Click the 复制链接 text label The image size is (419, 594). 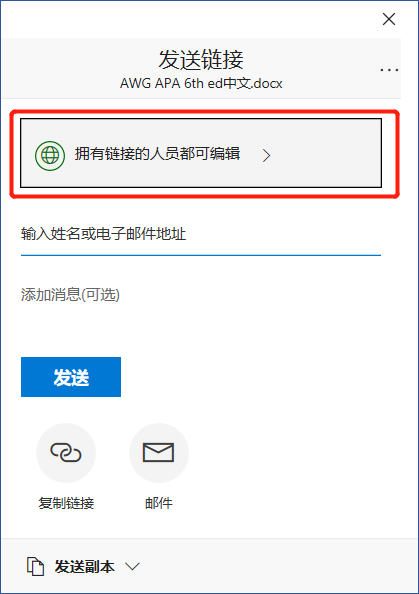pyautogui.click(x=66, y=503)
